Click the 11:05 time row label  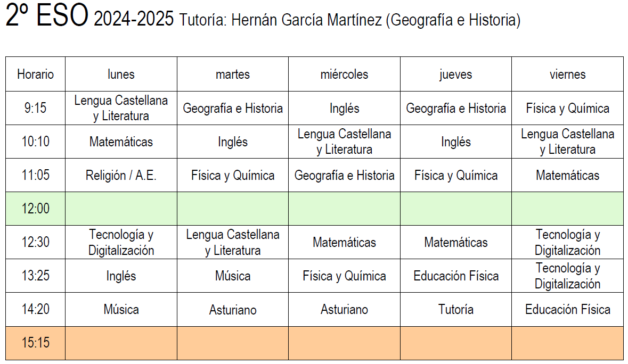[35, 176]
